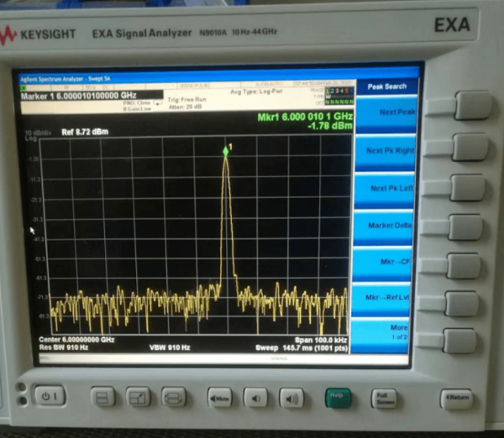
Task: Select the Mkr→CF softkey
Action: click(x=386, y=263)
